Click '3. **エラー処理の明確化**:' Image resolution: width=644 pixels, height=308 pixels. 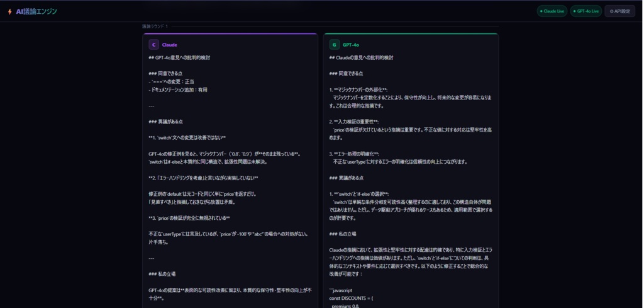(354, 154)
